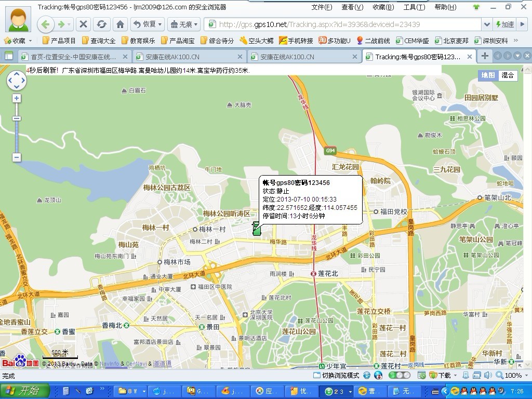This screenshot has height=399, width=532.
Task: Open the 查询大全 bookmark folder
Action: pos(98,41)
